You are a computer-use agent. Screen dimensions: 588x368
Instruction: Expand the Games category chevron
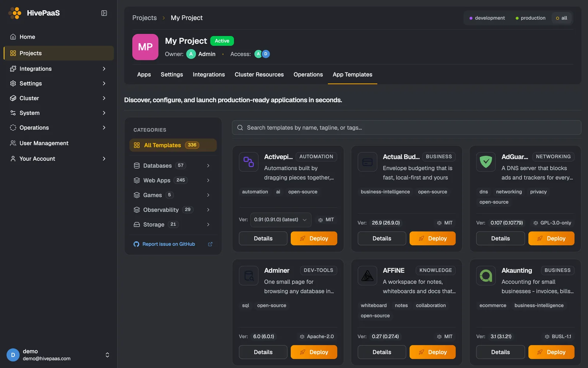click(208, 195)
